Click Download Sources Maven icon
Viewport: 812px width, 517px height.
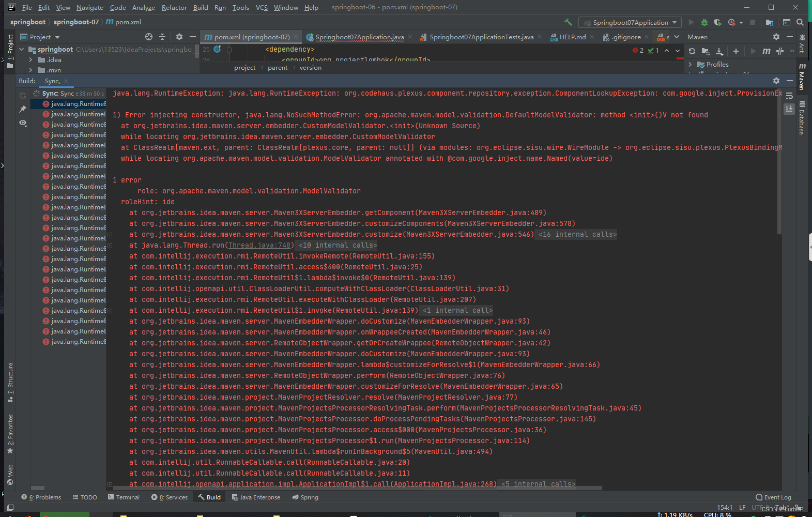click(x=719, y=51)
